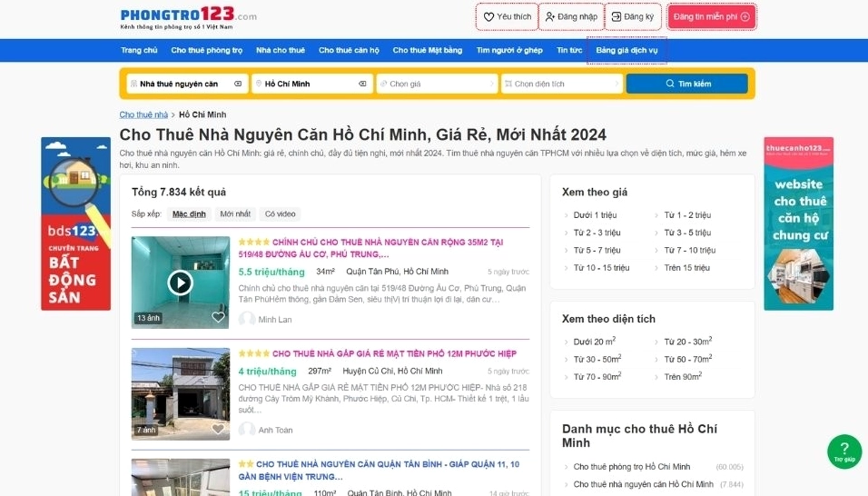Filter by area Trên 90m²

point(683,377)
